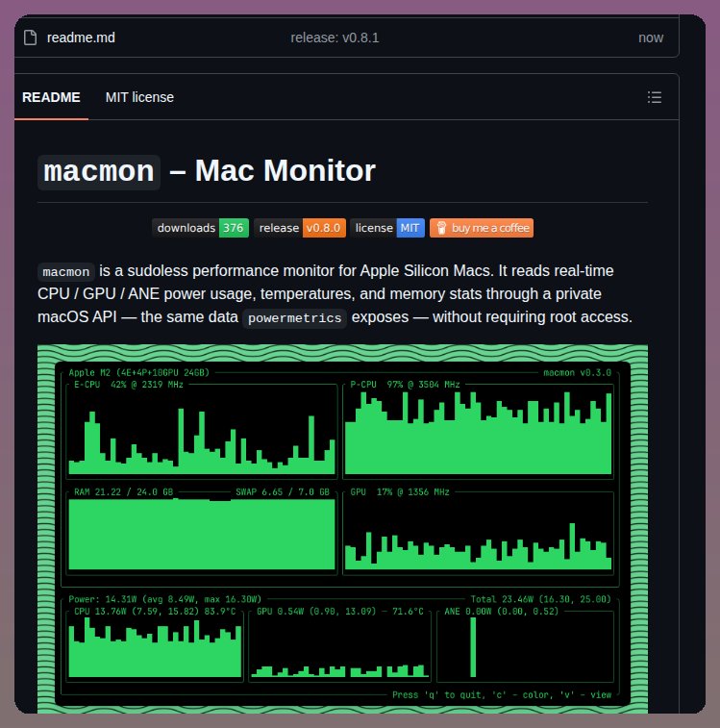
Task: Click the downloads 376 badge
Action: pyautogui.click(x=200, y=228)
